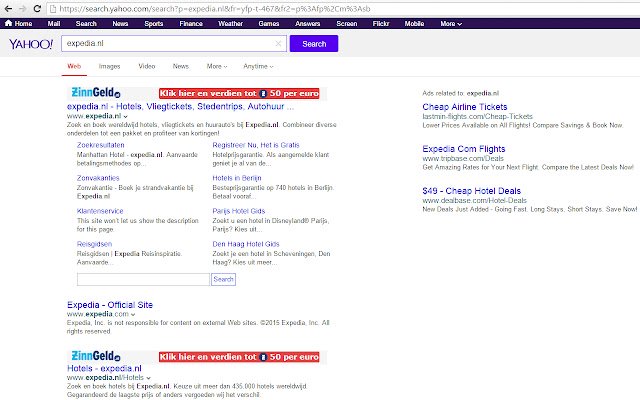Open Sports in the Yahoo navigation bar
640x400 pixels.
(x=154, y=24)
